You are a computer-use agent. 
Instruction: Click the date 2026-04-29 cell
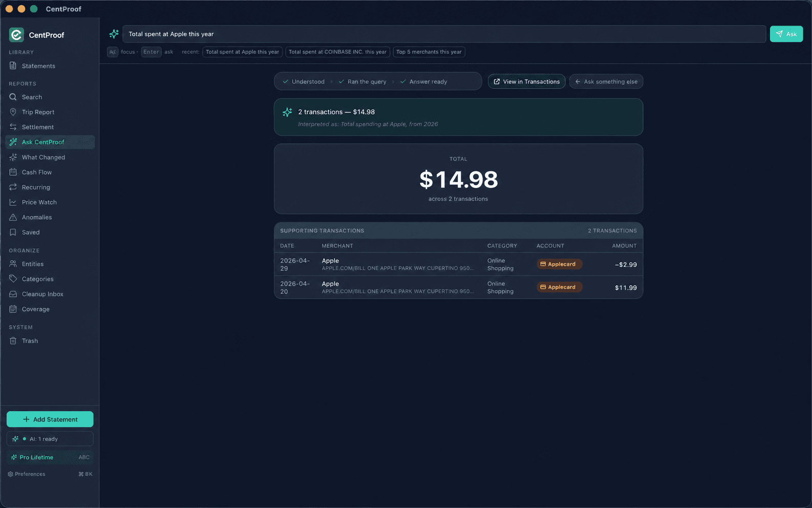tap(295, 264)
